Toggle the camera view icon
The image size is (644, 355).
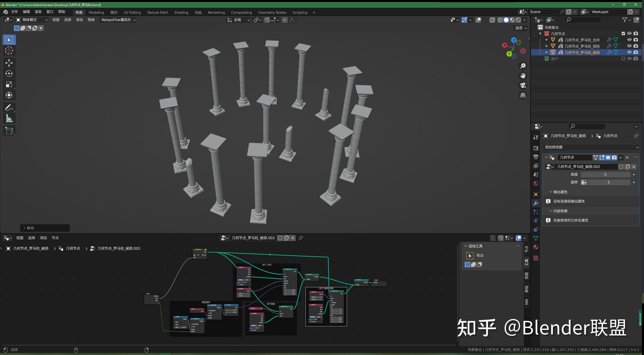tap(523, 85)
